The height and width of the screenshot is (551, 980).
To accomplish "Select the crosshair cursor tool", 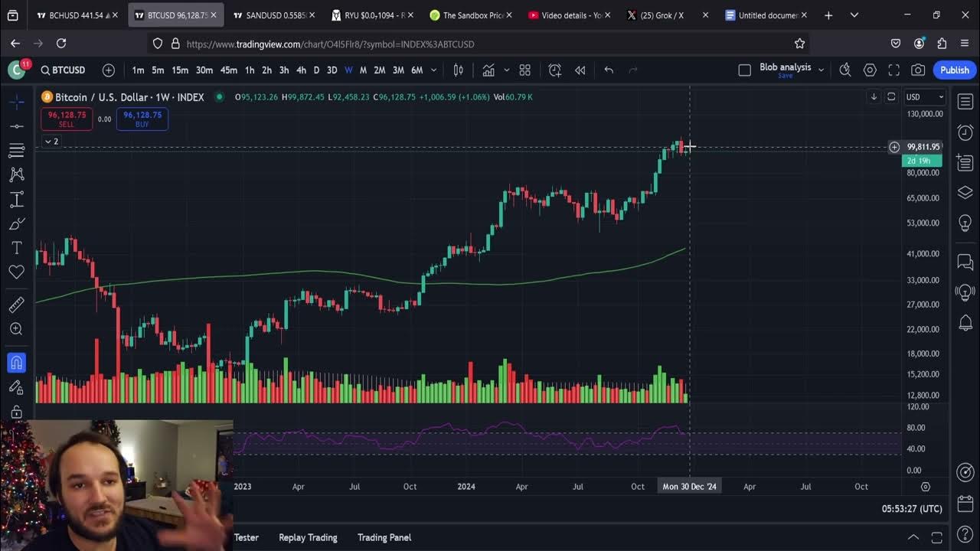I will (16, 101).
